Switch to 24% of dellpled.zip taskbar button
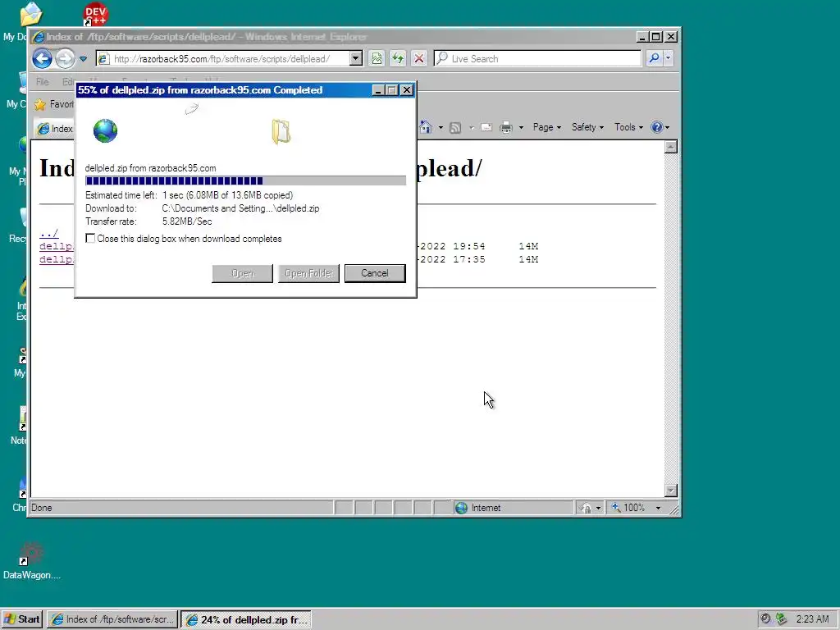 pyautogui.click(x=246, y=619)
